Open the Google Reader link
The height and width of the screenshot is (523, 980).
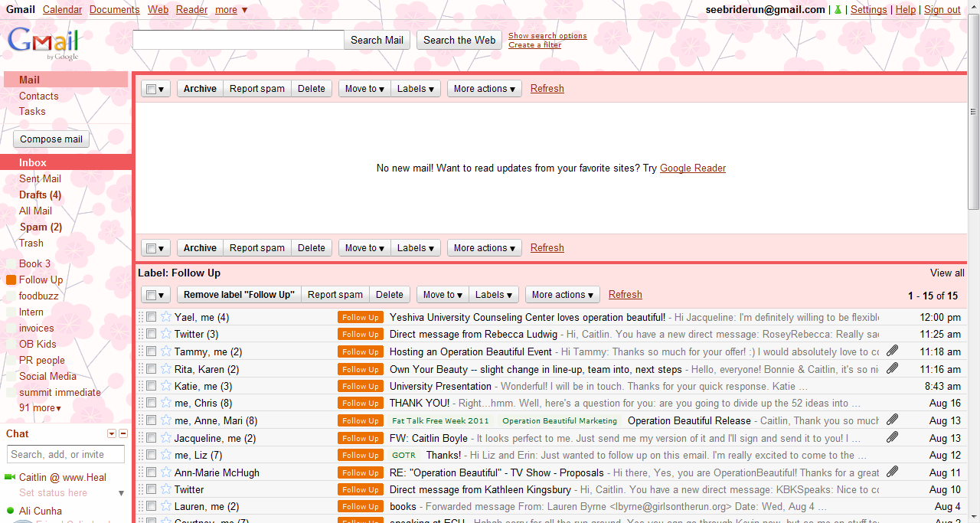(x=693, y=168)
